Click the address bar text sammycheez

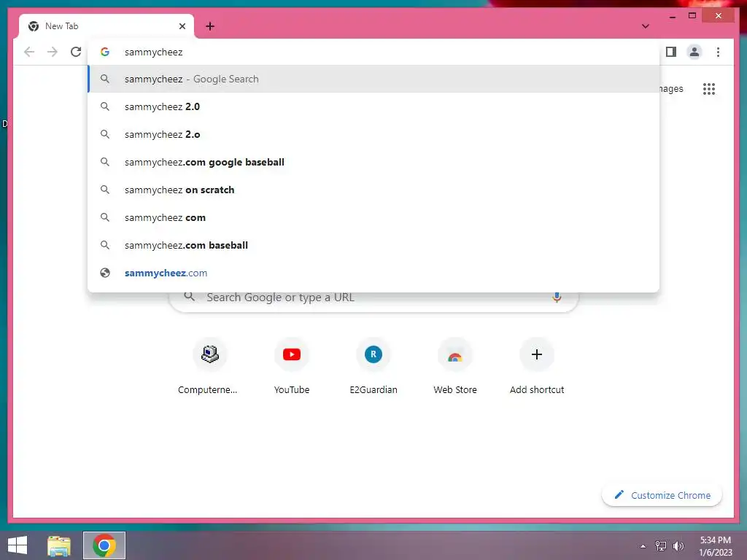[x=153, y=52]
